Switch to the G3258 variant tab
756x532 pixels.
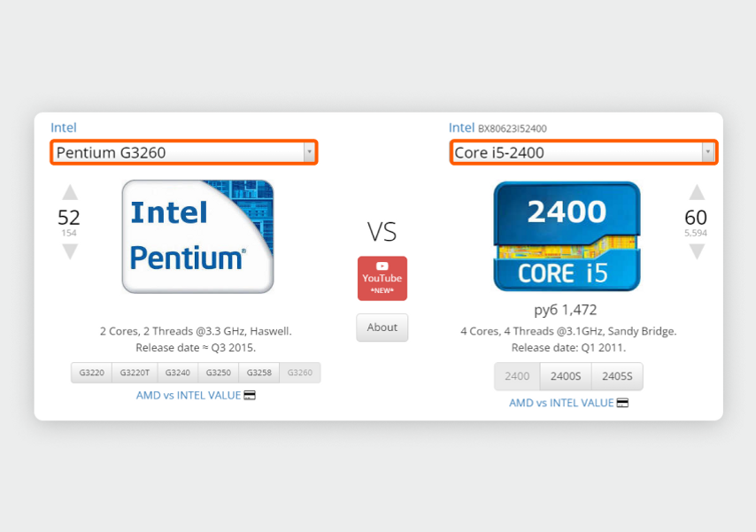click(258, 373)
